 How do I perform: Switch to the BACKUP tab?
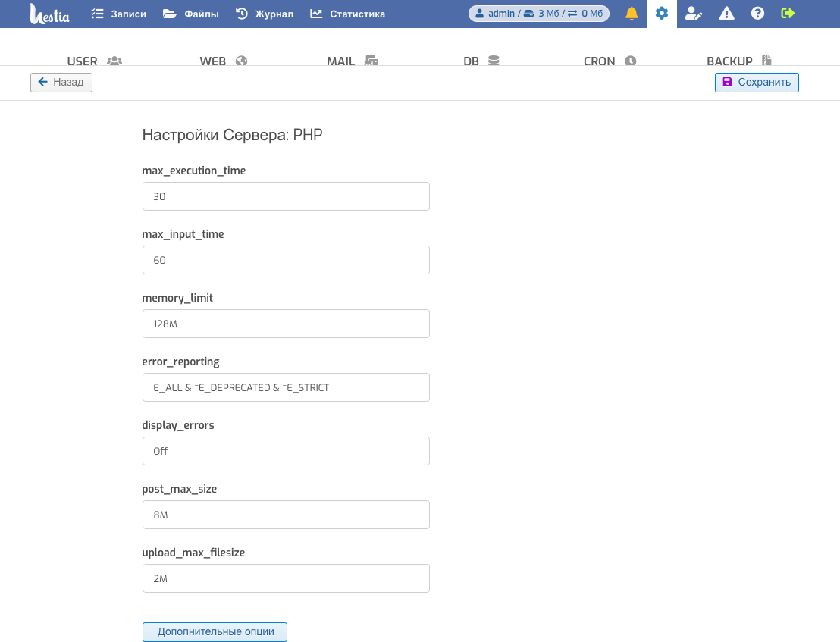pyautogui.click(x=739, y=61)
